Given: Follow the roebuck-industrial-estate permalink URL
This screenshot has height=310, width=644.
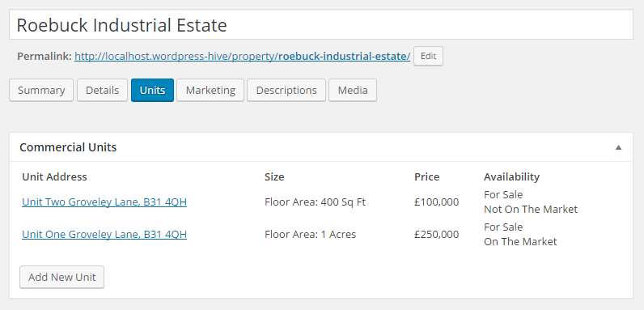Looking at the screenshot, I should [x=243, y=57].
